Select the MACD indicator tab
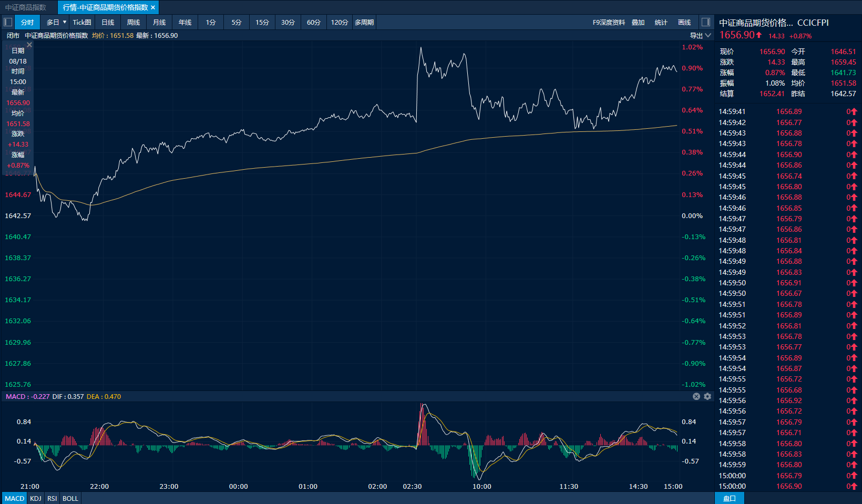 point(15,498)
